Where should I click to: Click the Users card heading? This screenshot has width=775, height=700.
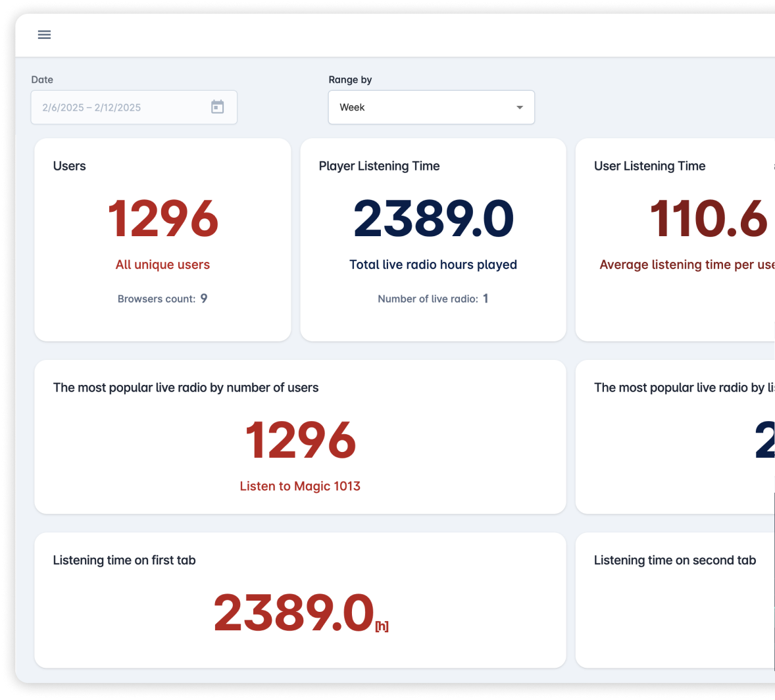point(69,166)
